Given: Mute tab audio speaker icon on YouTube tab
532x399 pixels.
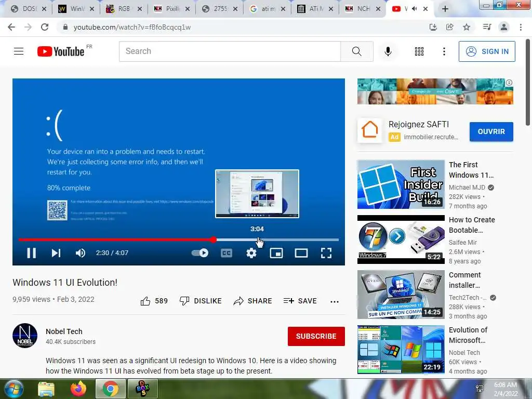Looking at the screenshot, I should pos(414,9).
